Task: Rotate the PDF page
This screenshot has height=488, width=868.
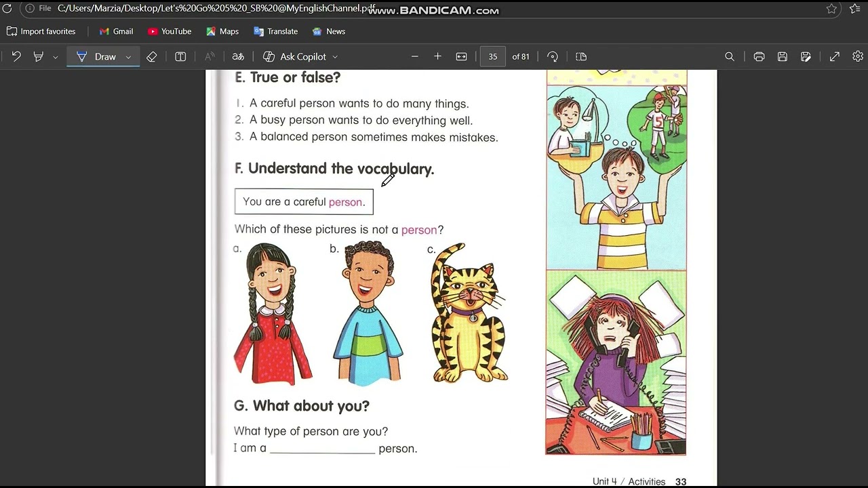Action: (553, 57)
